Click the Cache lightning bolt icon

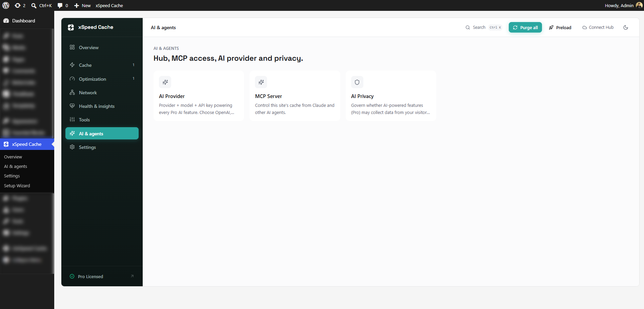(72, 65)
